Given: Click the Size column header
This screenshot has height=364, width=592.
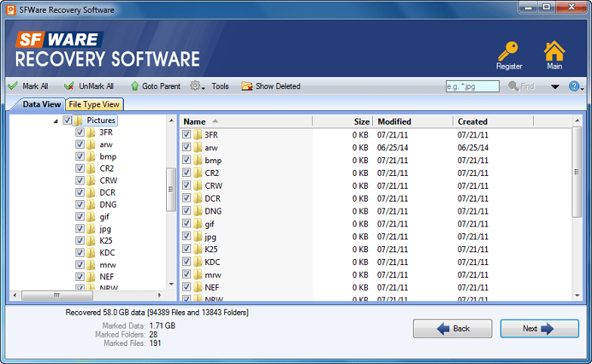Looking at the screenshot, I should coord(343,121).
